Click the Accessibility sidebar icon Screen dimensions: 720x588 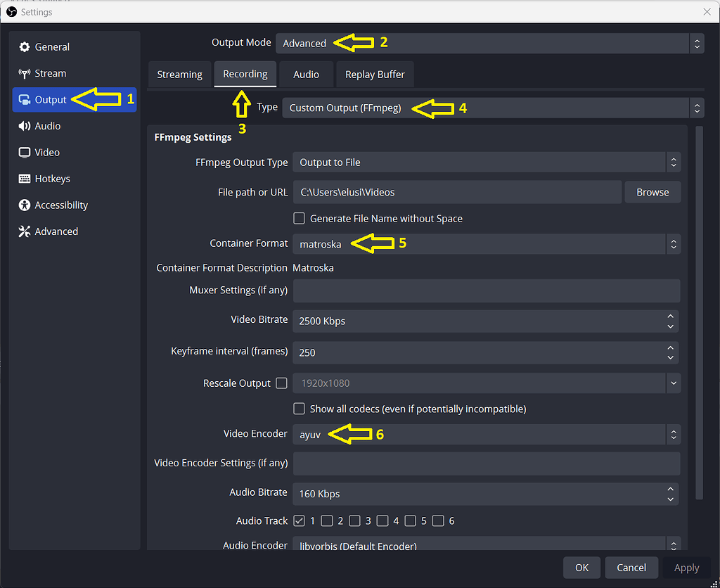[25, 205]
